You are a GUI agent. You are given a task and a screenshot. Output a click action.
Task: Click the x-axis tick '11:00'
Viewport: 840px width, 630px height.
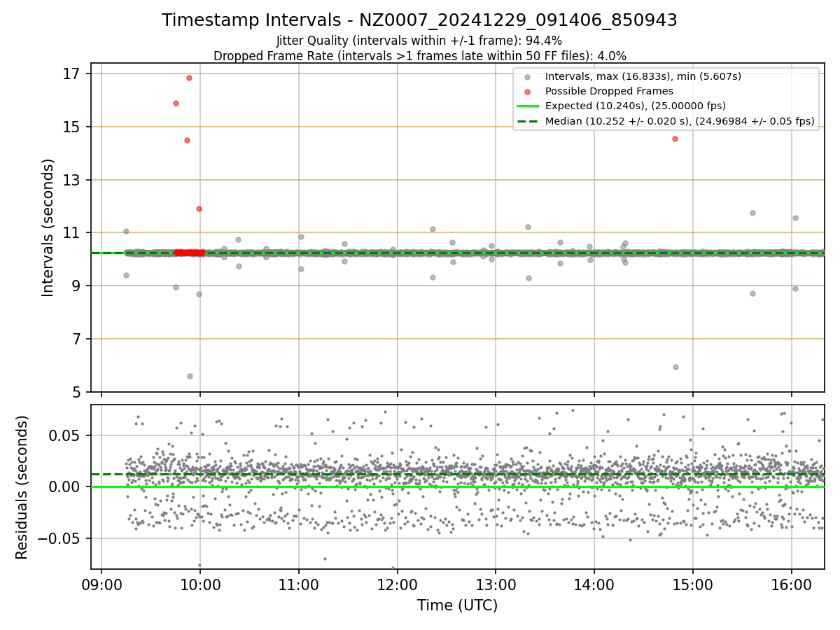299,585
